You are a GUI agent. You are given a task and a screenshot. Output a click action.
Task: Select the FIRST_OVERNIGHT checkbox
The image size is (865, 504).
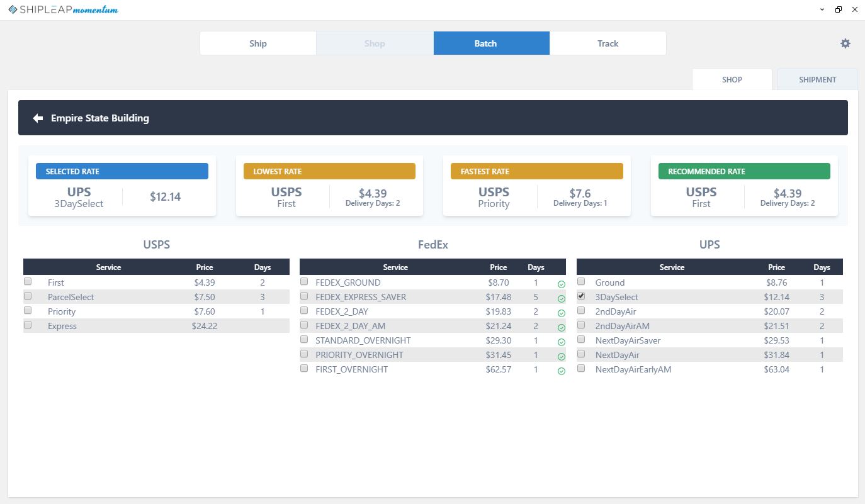pos(304,368)
